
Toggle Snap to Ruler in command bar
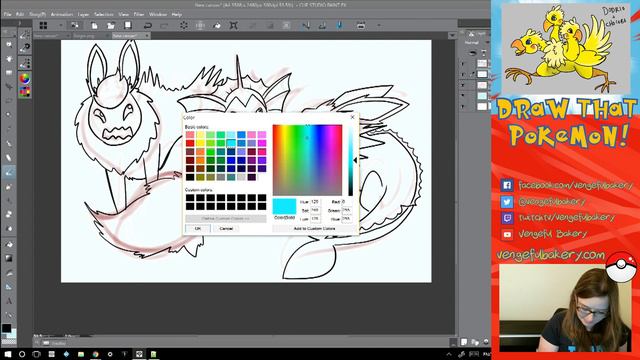(306, 25)
